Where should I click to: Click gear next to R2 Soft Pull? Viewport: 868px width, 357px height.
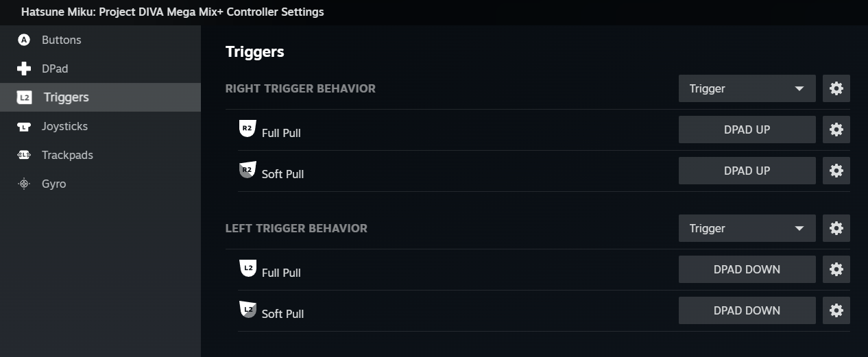coord(836,171)
